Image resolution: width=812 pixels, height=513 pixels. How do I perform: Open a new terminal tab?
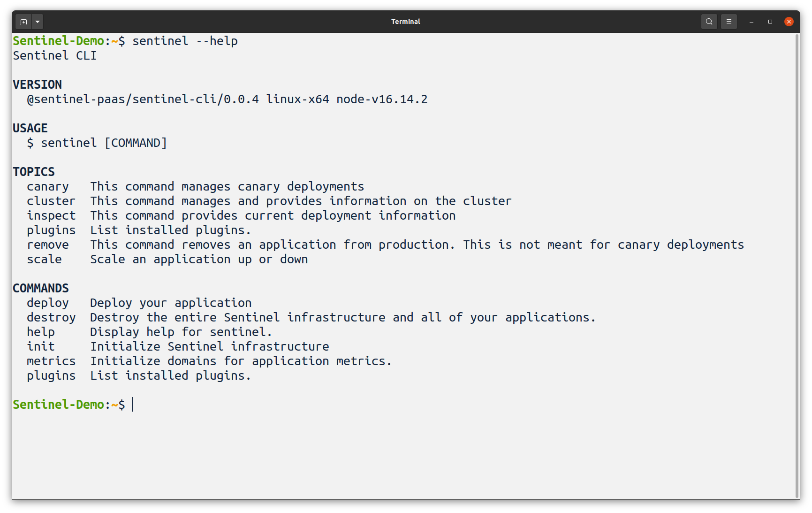tap(23, 22)
